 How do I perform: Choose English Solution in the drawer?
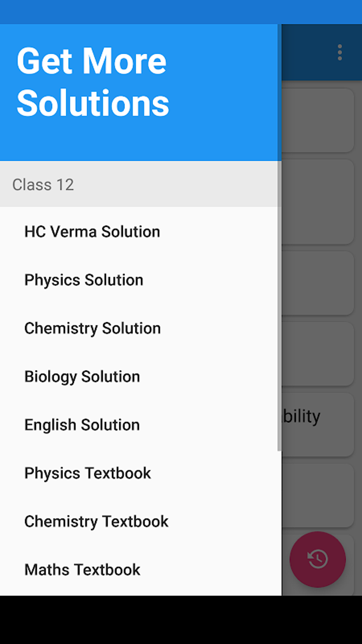pyautogui.click(x=82, y=425)
